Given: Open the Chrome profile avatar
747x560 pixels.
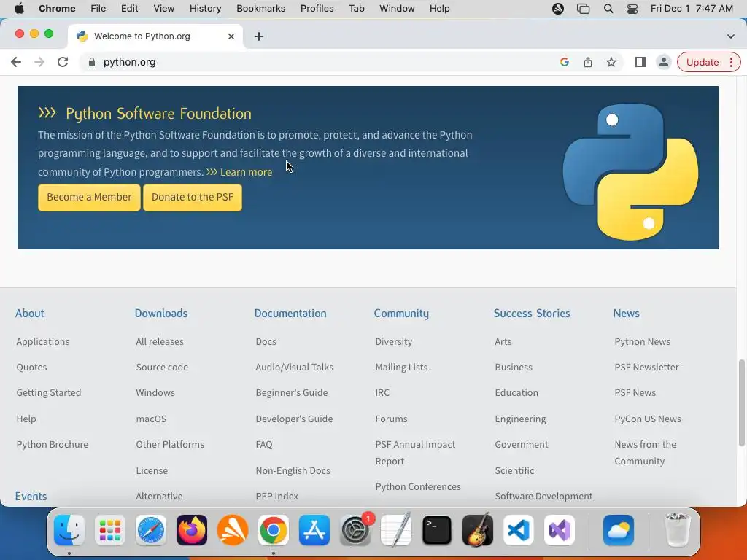Looking at the screenshot, I should (x=663, y=63).
